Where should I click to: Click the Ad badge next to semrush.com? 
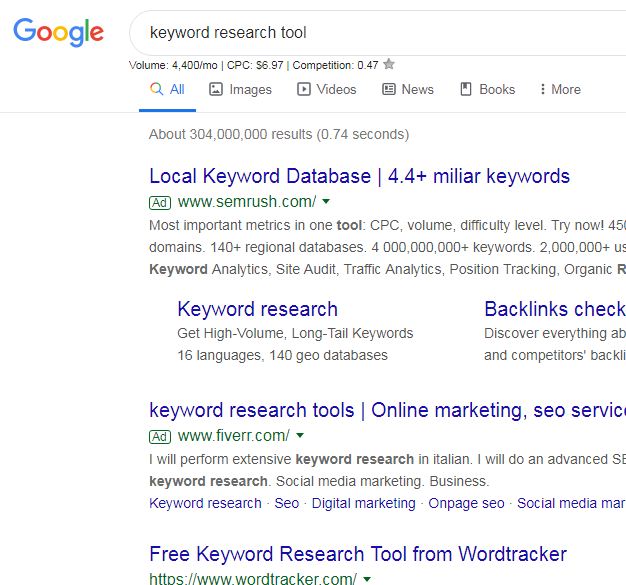pyautogui.click(x=160, y=203)
